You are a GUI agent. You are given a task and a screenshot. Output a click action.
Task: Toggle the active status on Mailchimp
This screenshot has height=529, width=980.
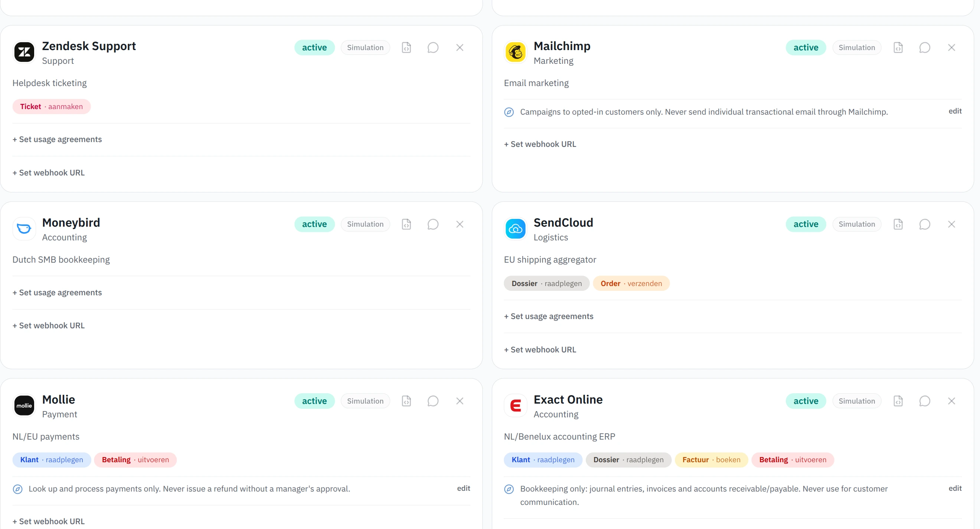coord(806,47)
